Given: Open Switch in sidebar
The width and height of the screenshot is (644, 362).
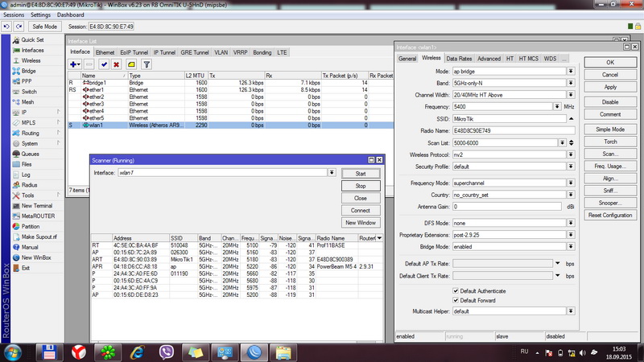Looking at the screenshot, I should click(x=29, y=92).
